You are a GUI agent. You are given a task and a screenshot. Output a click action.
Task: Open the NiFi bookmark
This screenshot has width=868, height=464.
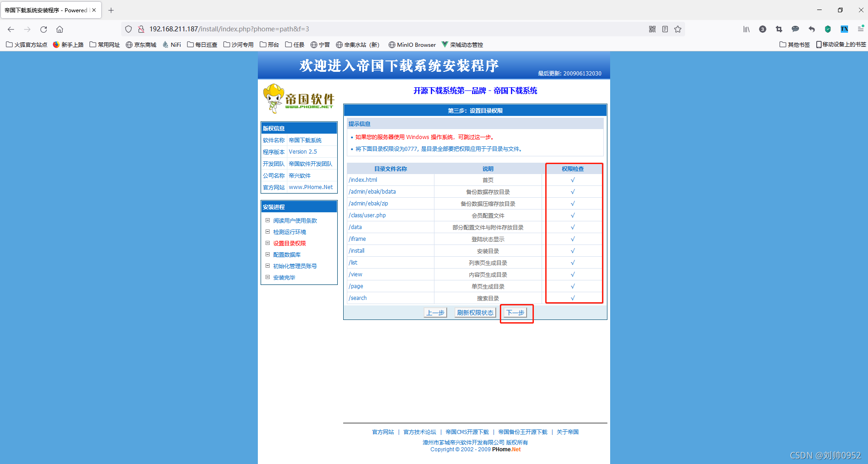[x=172, y=45]
